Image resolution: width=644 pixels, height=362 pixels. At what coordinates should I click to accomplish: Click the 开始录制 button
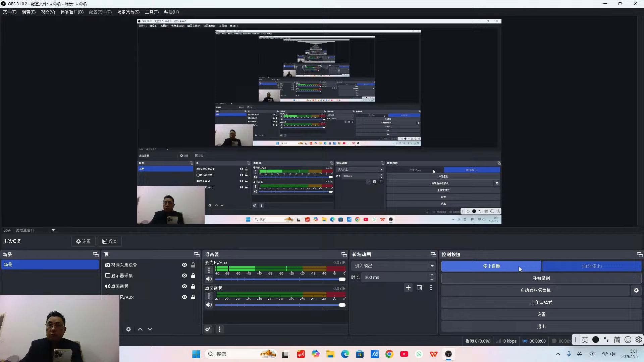[541, 278]
